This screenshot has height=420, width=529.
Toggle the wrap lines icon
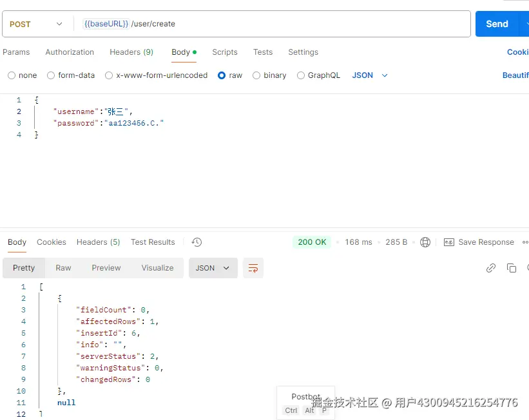tap(253, 268)
